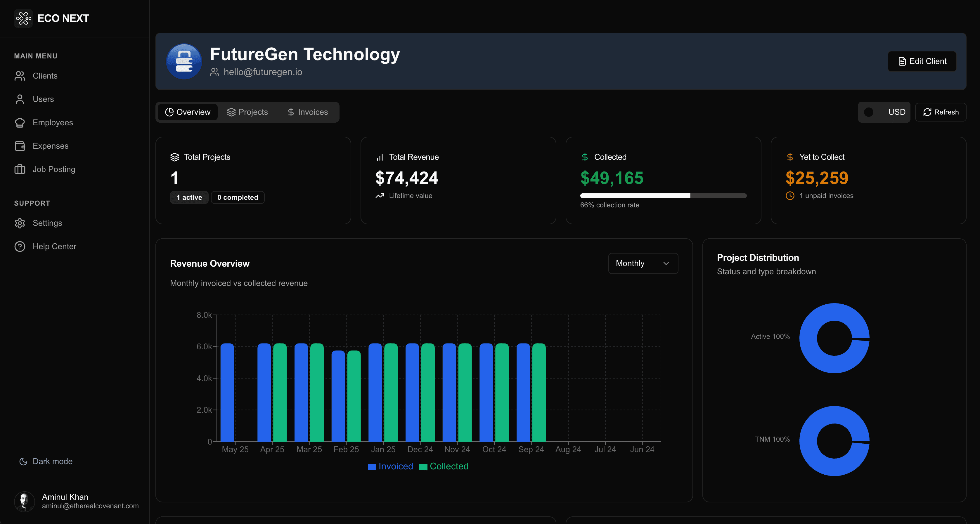Click Total Projects layers icon
The height and width of the screenshot is (524, 980).
[175, 157]
